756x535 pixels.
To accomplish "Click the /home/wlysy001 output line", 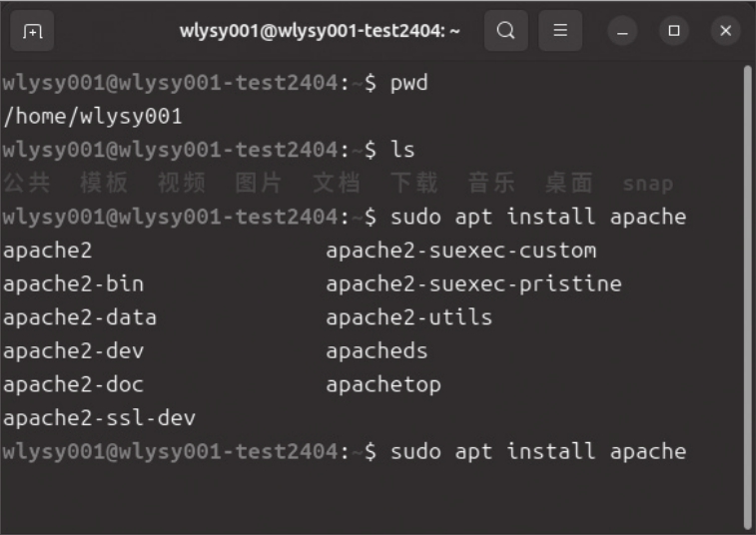I will click(93, 116).
